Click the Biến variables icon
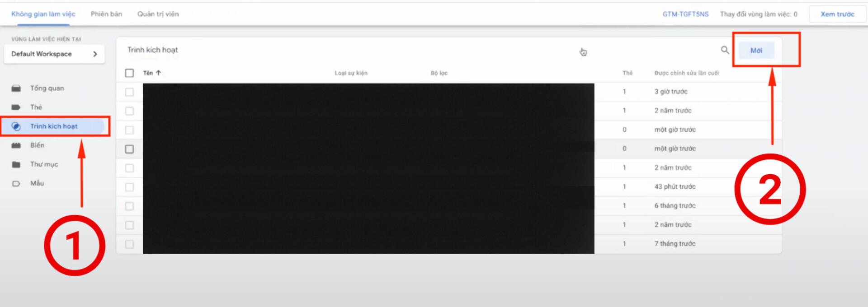The image size is (868, 307). [16, 145]
